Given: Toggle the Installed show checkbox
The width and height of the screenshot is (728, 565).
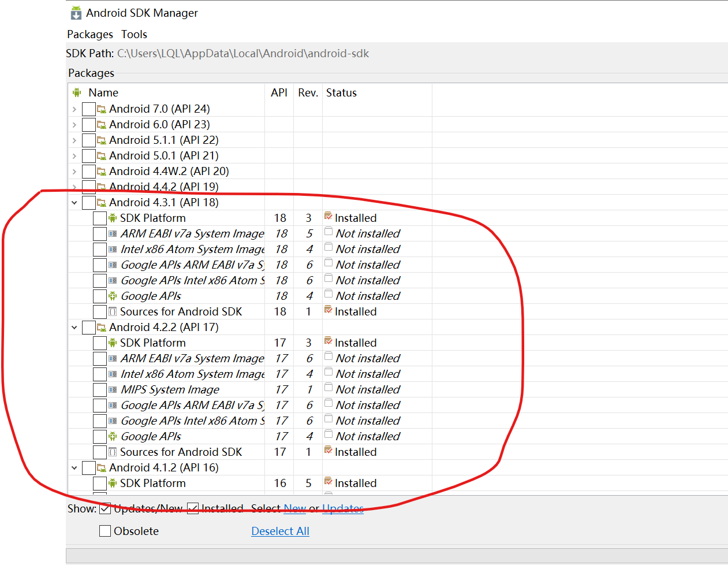Looking at the screenshot, I should (x=193, y=508).
